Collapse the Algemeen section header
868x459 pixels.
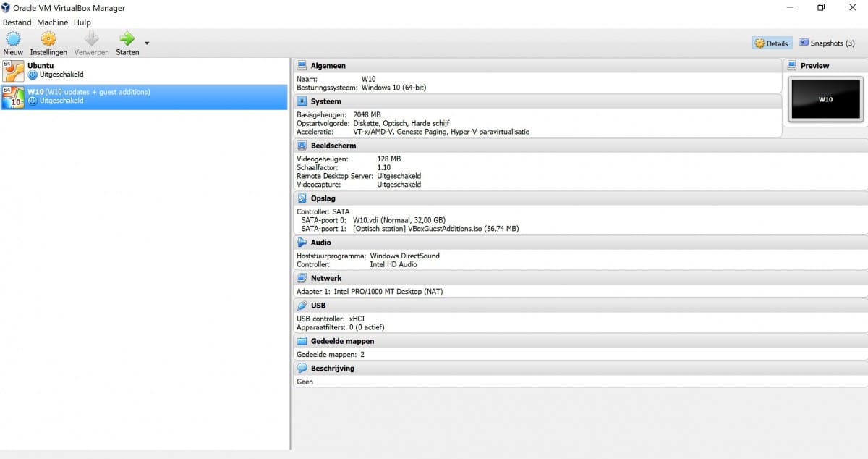328,66
